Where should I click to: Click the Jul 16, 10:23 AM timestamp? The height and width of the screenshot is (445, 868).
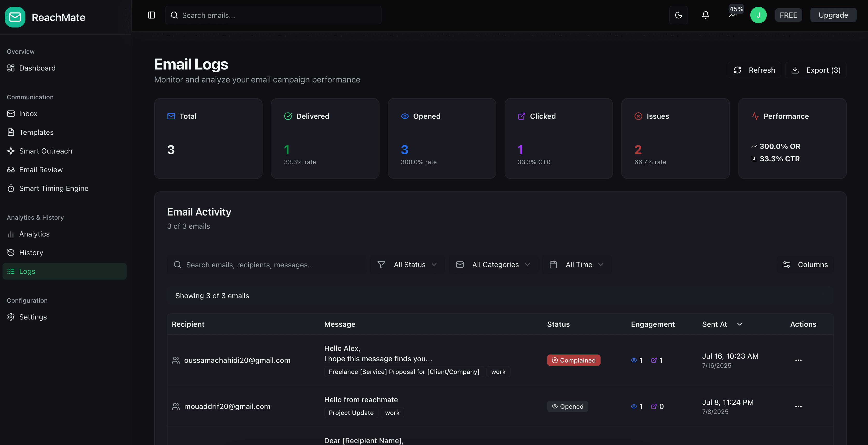(x=730, y=356)
